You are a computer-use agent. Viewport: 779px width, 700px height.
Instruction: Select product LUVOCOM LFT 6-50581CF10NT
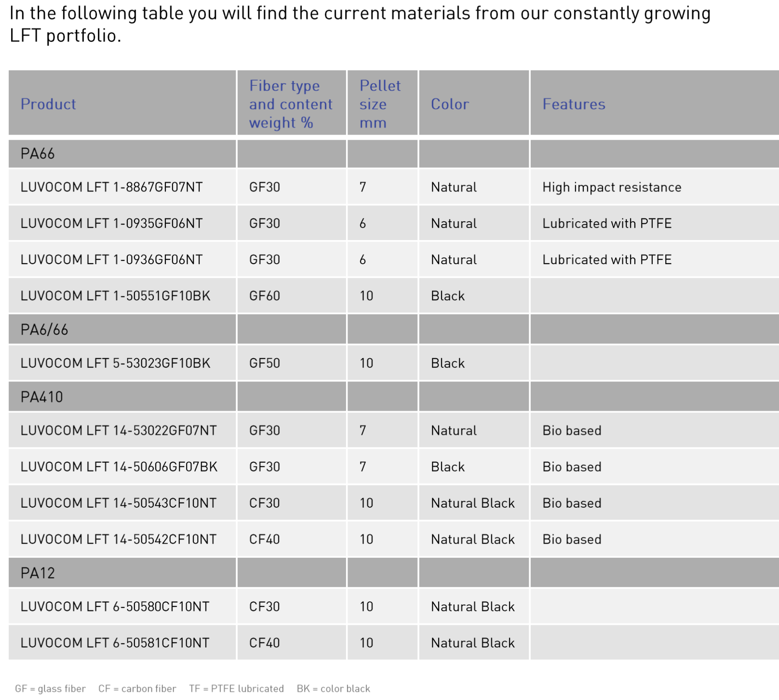115,643
